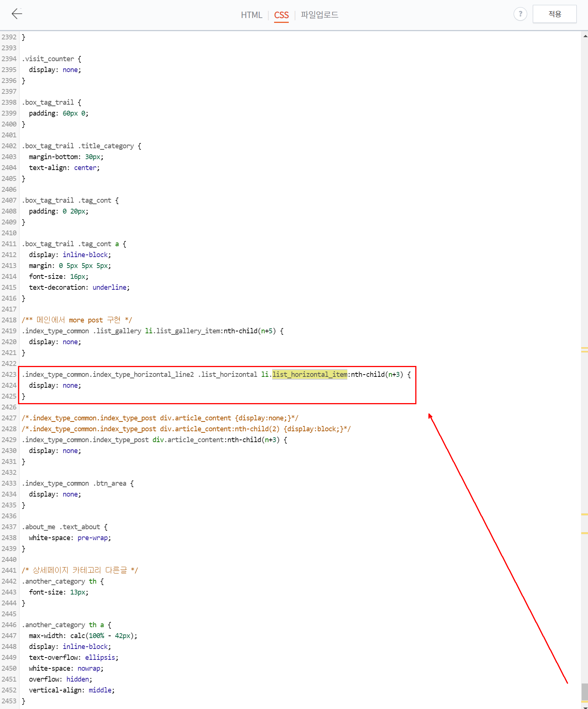Open the 파일업로드 tab

click(x=320, y=15)
